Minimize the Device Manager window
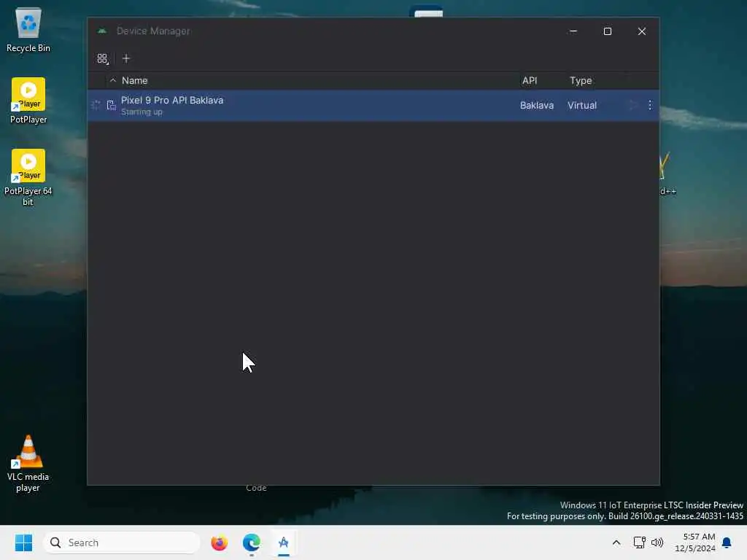The width and height of the screenshot is (747, 560). tap(573, 31)
